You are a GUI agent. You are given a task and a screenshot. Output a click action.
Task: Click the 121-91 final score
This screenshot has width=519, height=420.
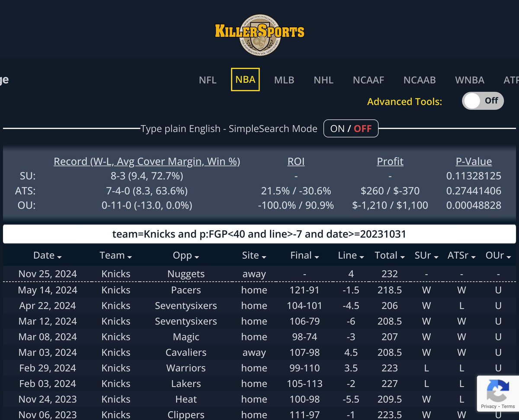[x=304, y=290]
